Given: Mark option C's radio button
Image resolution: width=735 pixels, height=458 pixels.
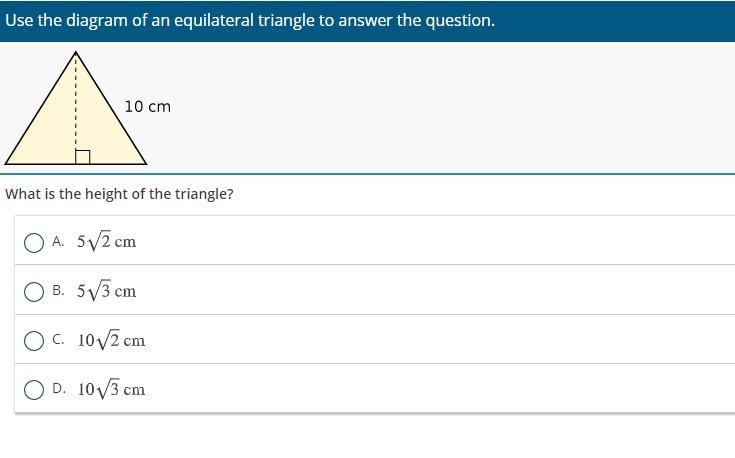Looking at the screenshot, I should click(x=34, y=341).
